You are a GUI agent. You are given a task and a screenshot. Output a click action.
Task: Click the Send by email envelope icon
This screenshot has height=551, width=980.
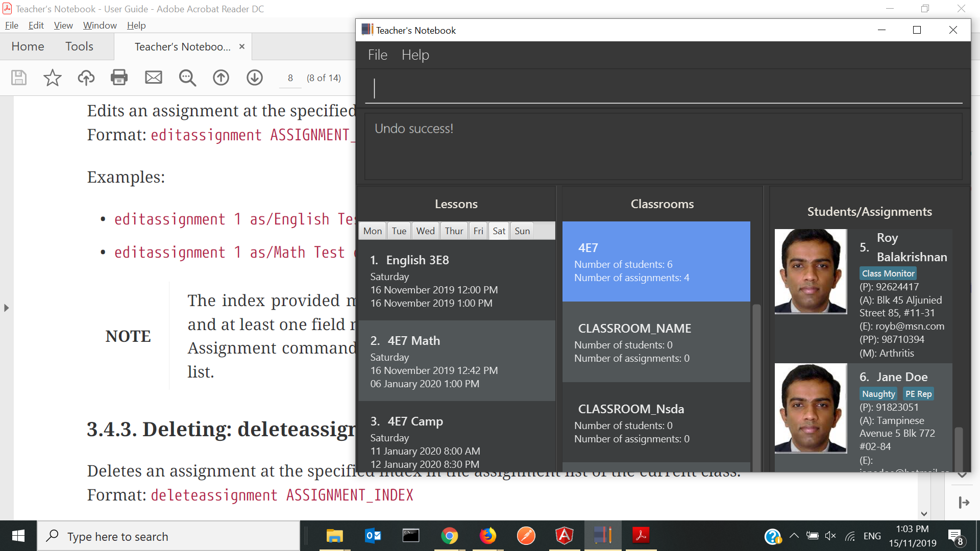153,78
